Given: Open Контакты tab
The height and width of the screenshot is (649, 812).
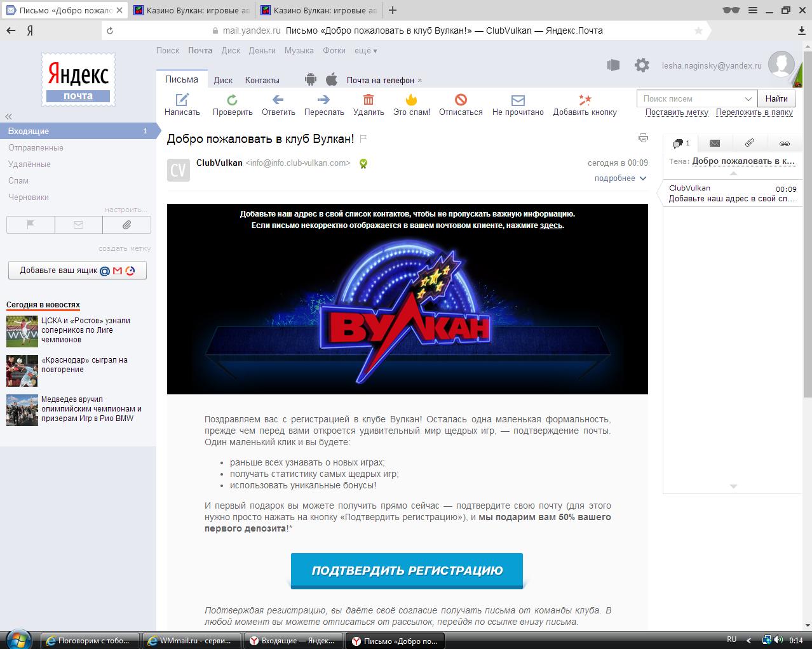Looking at the screenshot, I should coord(262,80).
